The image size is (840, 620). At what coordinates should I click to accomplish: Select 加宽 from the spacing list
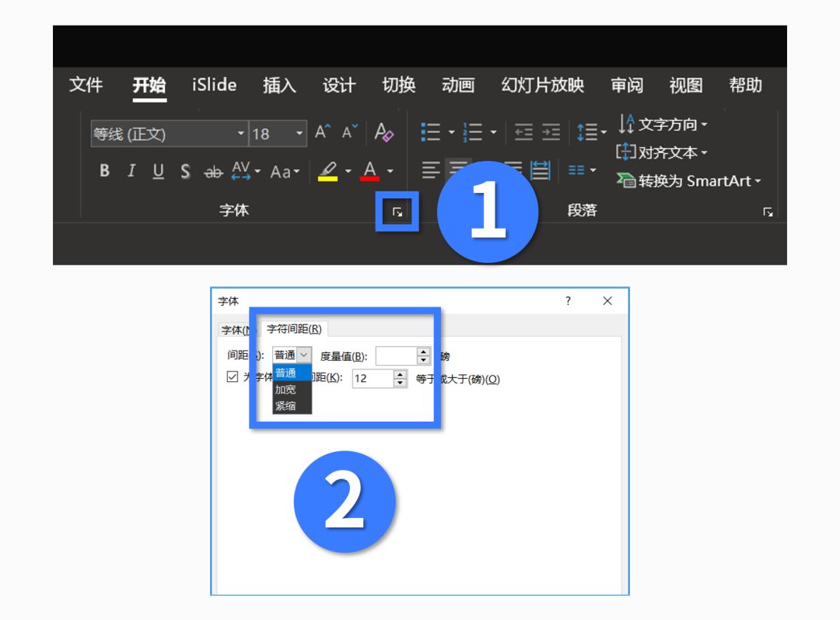pyautogui.click(x=285, y=389)
